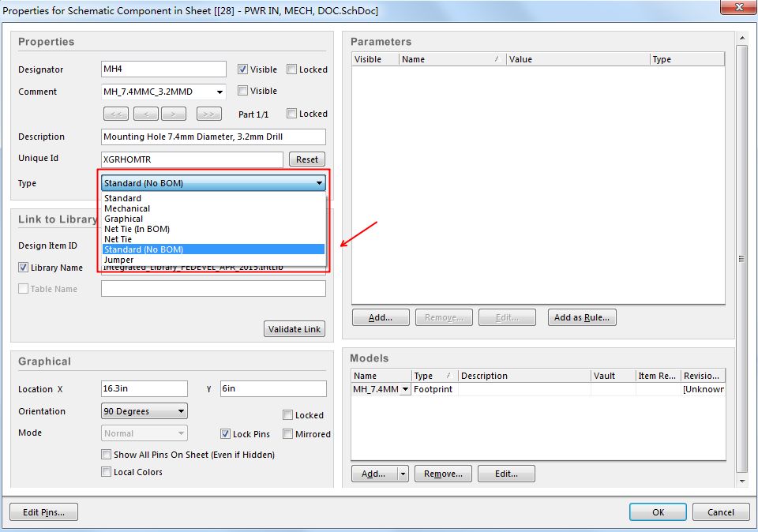The width and height of the screenshot is (758, 532).
Task: Click Models Vault column header
Action: 613,376
